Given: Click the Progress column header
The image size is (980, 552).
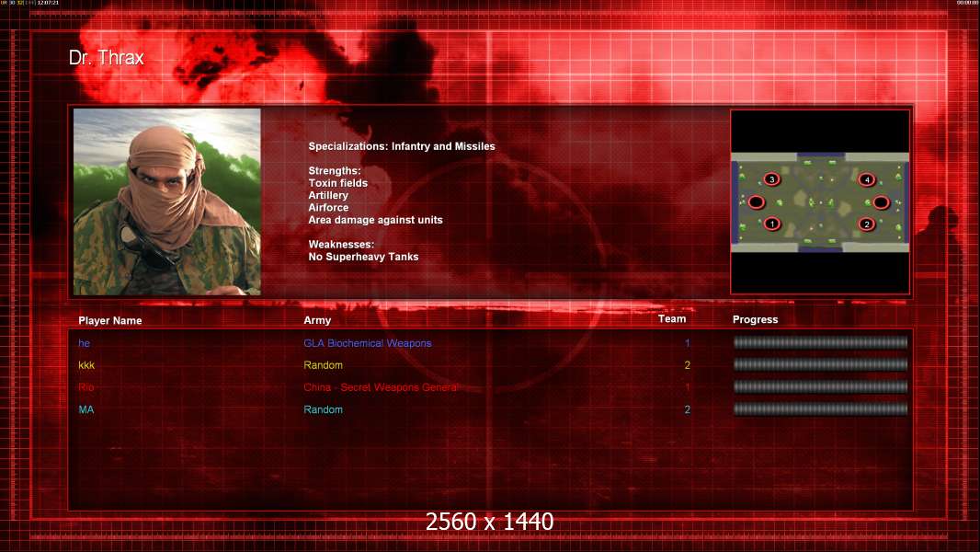Looking at the screenshot, I should (x=755, y=319).
